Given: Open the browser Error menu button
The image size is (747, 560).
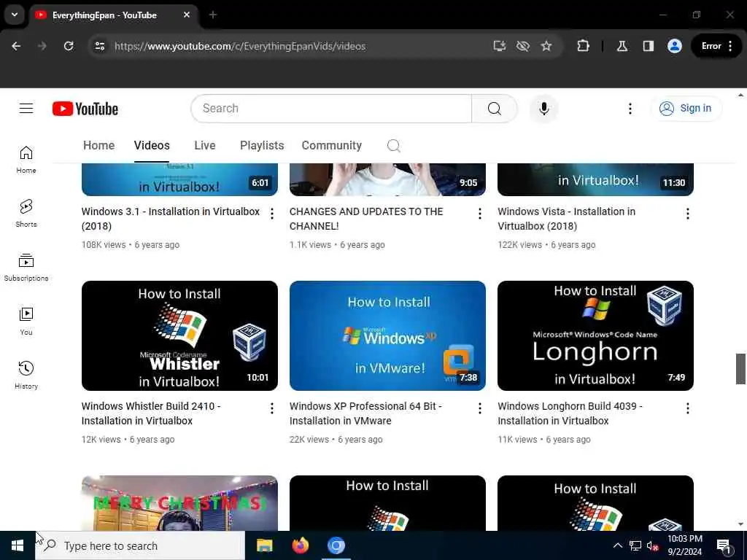Looking at the screenshot, I should pyautogui.click(x=716, y=46).
